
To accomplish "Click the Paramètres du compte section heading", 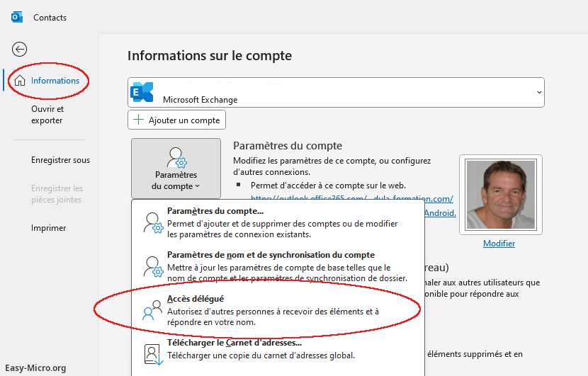I will click(x=288, y=146).
